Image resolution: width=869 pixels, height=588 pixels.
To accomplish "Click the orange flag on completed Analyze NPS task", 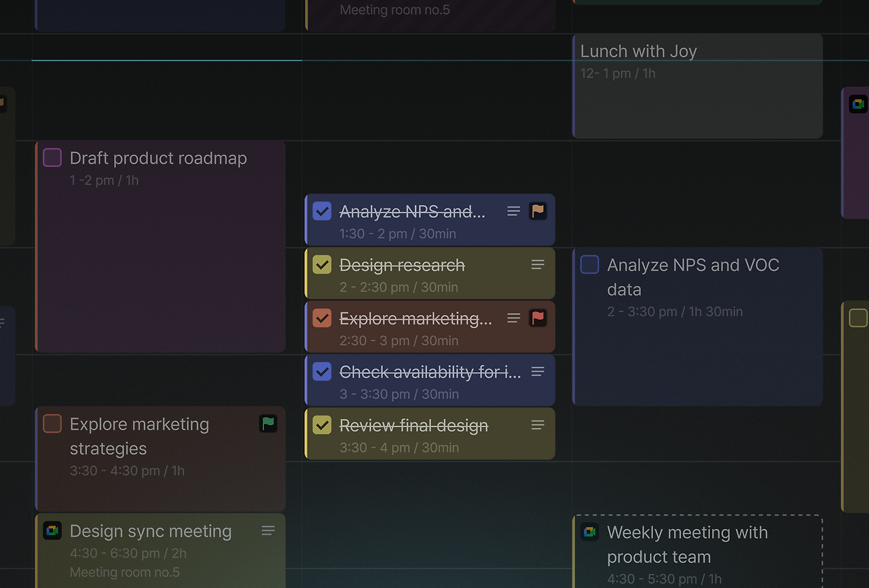I will (x=538, y=211).
